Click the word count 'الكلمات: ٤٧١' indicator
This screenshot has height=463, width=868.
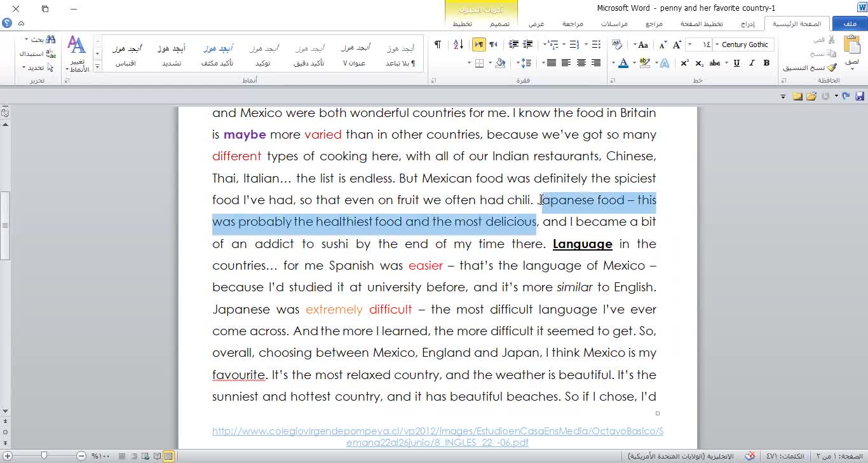pyautogui.click(x=785, y=456)
